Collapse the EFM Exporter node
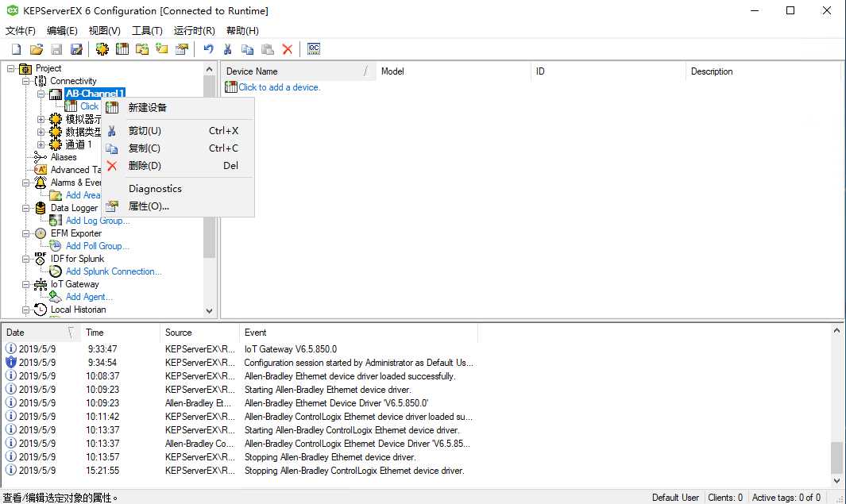The width and height of the screenshot is (846, 504). pyautogui.click(x=25, y=233)
